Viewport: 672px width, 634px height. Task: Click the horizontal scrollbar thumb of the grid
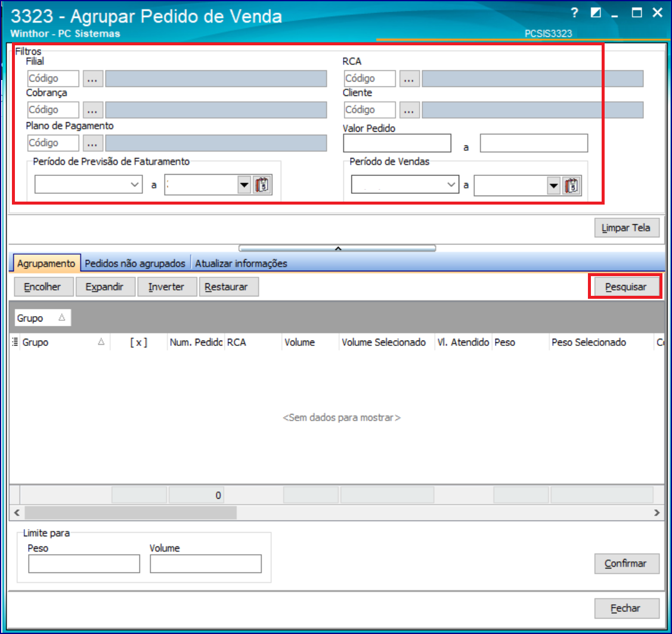131,513
